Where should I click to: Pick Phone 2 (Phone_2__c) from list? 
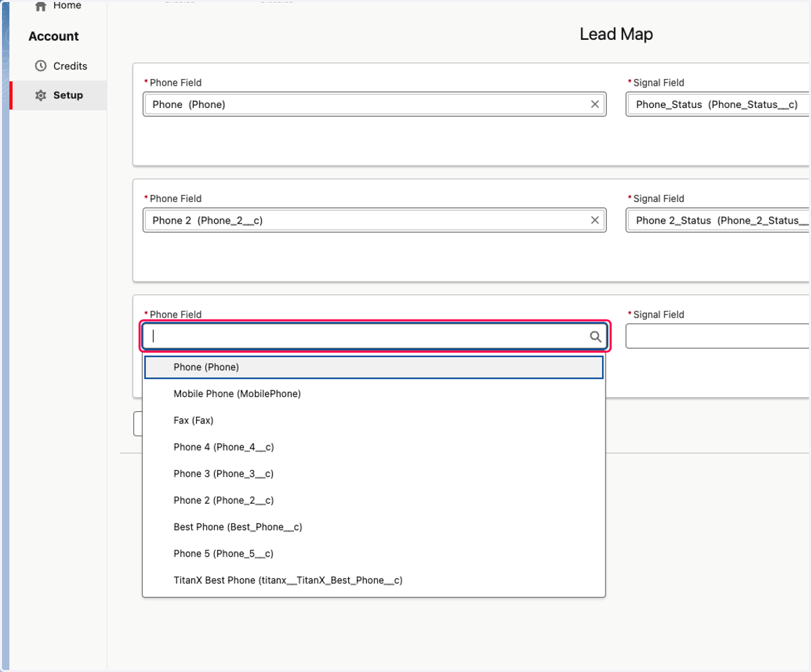tap(374, 500)
